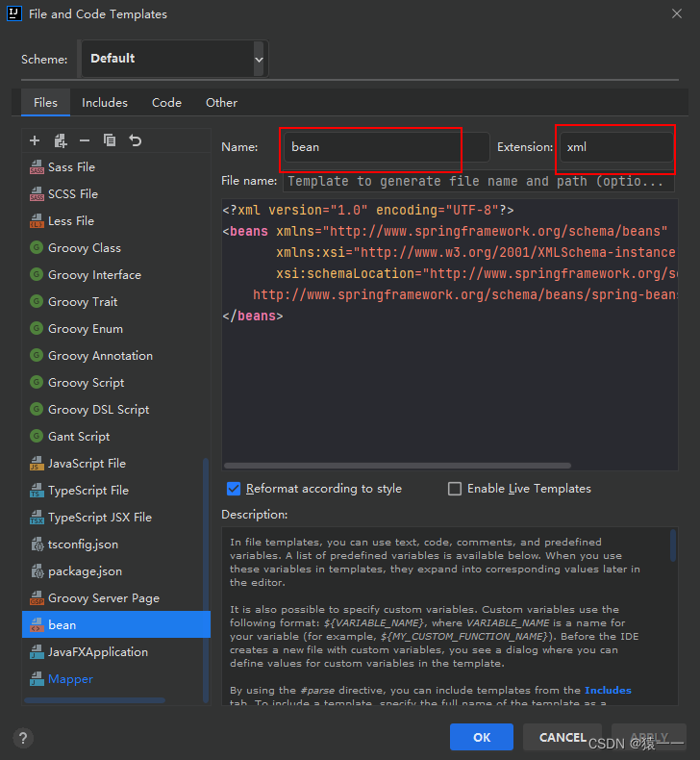This screenshot has height=760, width=700.
Task: Select the JavaFXApplication template text
Action: coord(98,652)
